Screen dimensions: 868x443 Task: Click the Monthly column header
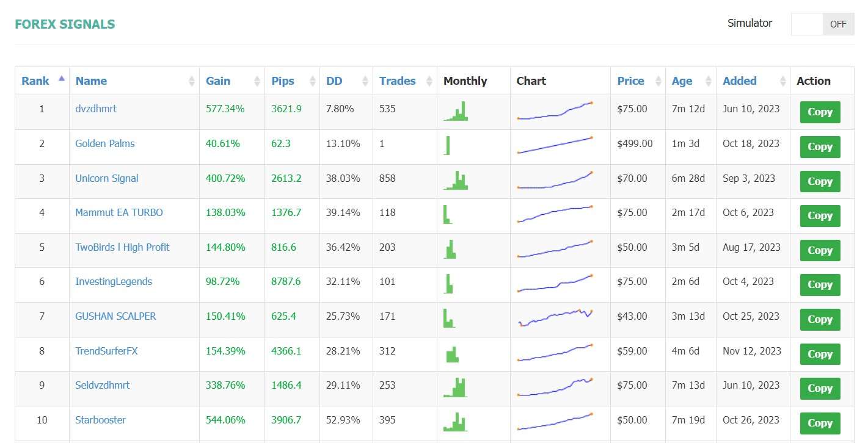point(465,81)
